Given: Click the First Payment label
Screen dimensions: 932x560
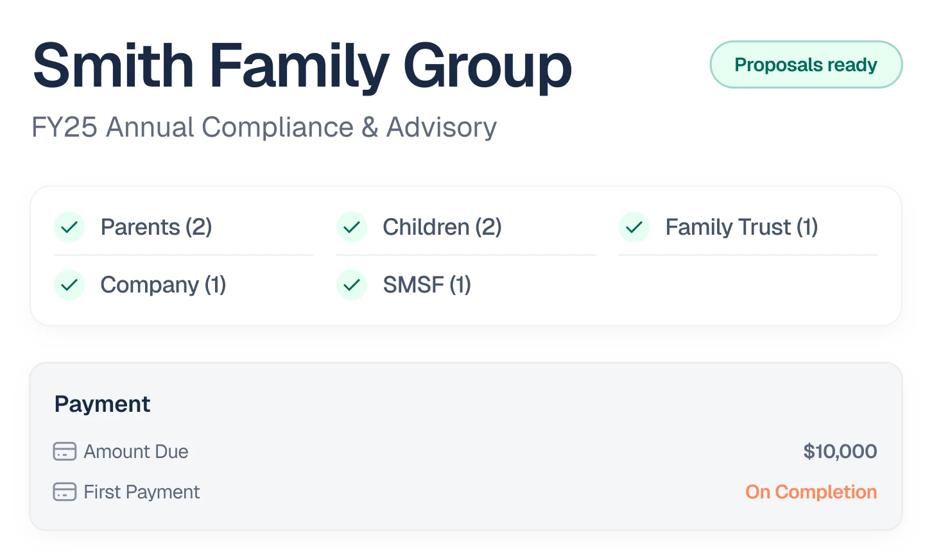Looking at the screenshot, I should click(x=142, y=492).
